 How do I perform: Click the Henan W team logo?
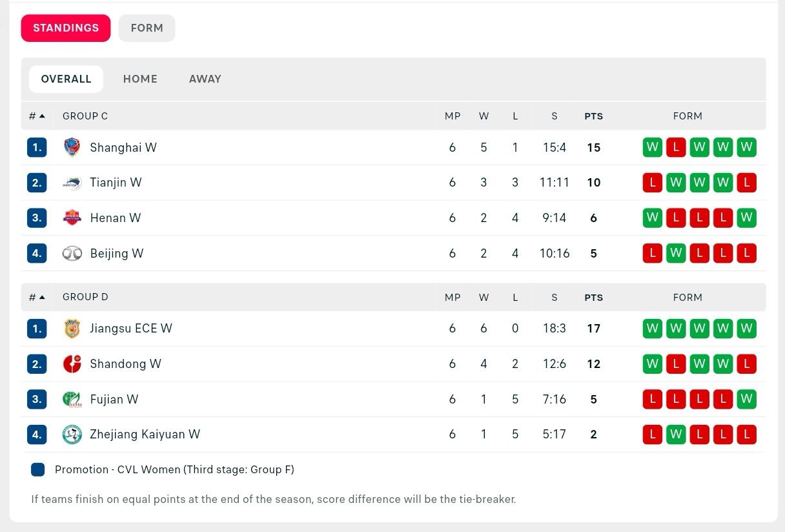tap(72, 218)
